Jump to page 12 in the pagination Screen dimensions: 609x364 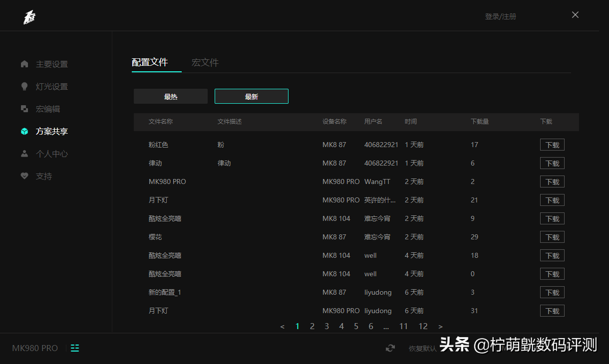pos(423,326)
